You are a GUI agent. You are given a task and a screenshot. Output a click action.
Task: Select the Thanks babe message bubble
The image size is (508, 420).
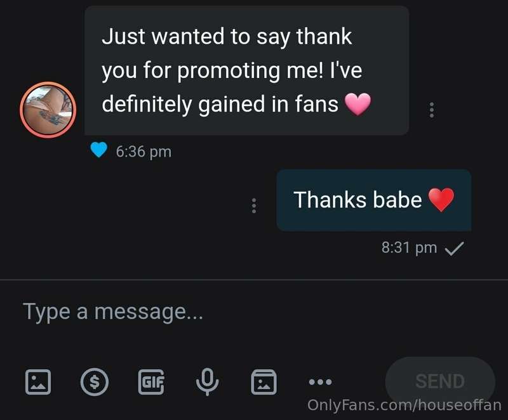[374, 200]
